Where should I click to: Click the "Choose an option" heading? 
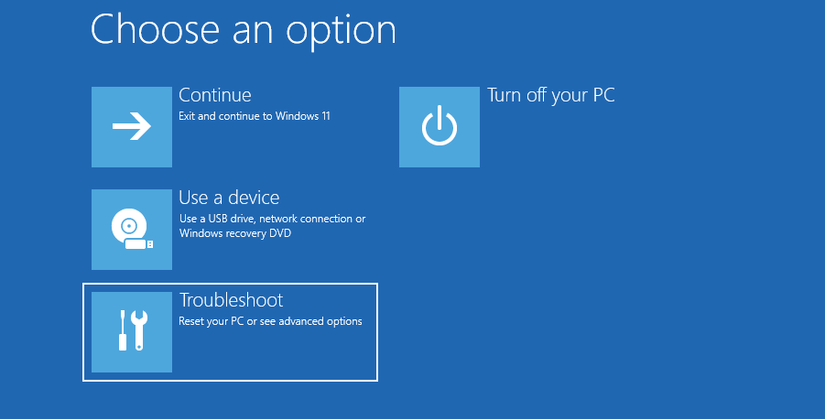(243, 30)
